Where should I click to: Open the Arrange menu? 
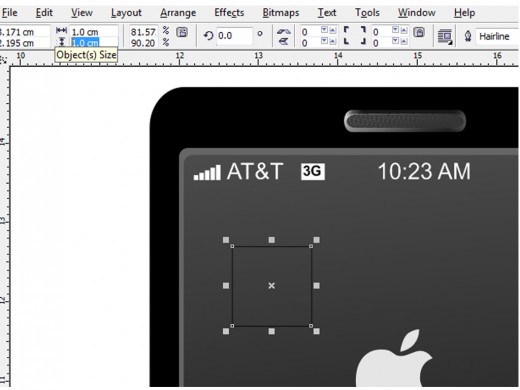click(x=178, y=13)
